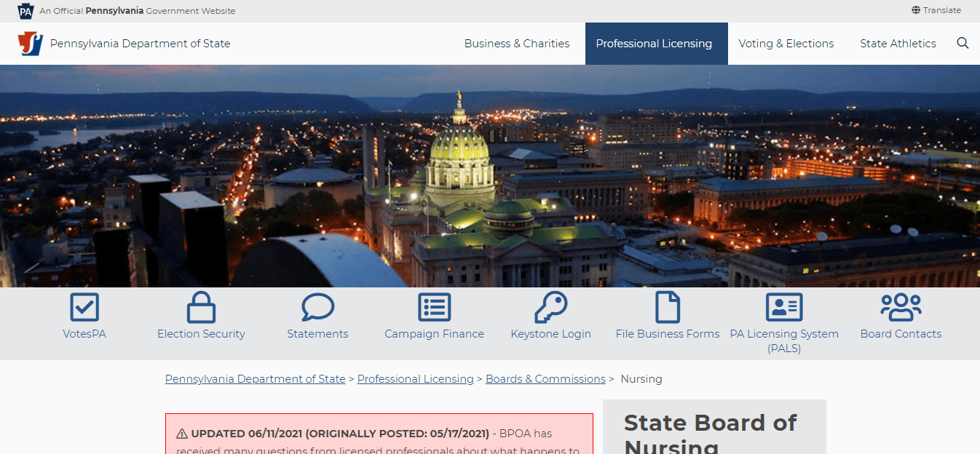Switch to Business & Charities section
This screenshot has width=980, height=454.
point(517,43)
